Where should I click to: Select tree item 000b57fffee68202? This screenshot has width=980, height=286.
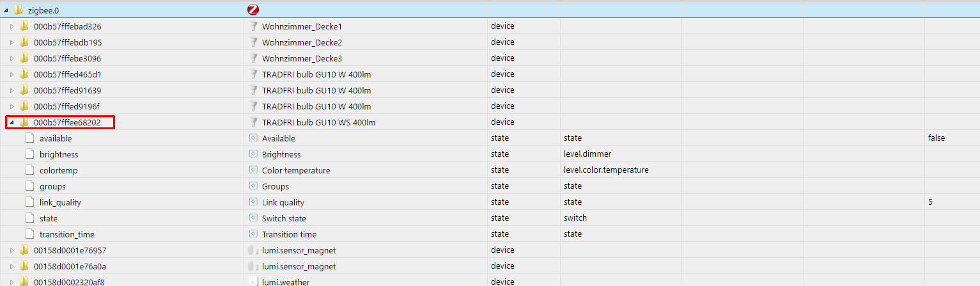tap(66, 122)
